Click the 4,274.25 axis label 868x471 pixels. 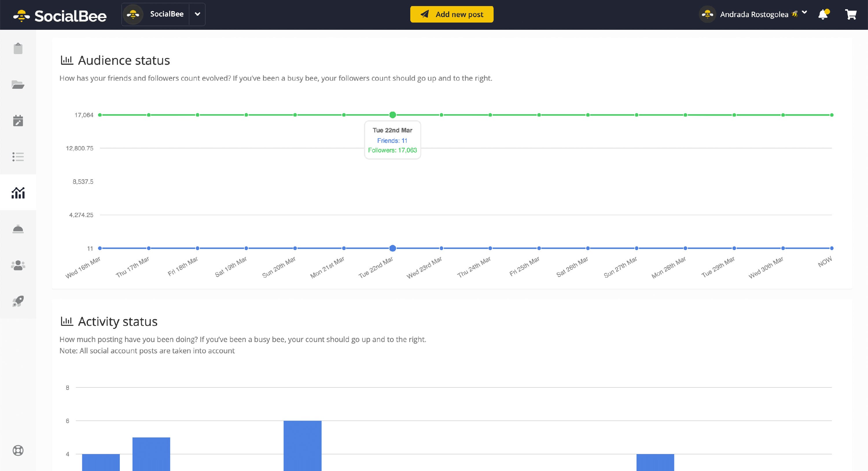(x=81, y=215)
